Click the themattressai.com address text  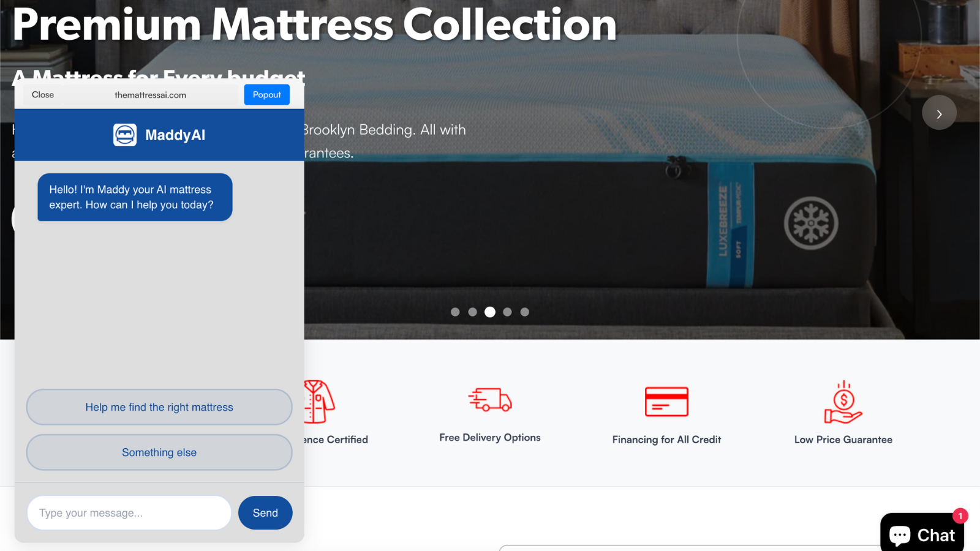point(150,95)
